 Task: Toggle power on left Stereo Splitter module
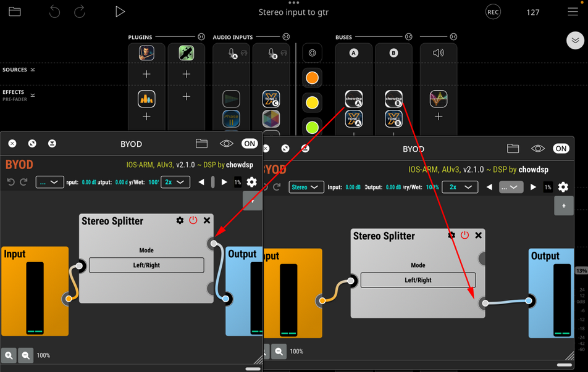click(x=193, y=220)
